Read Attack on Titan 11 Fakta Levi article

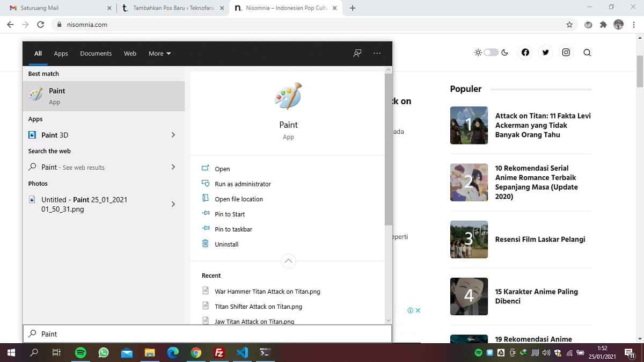(543, 125)
